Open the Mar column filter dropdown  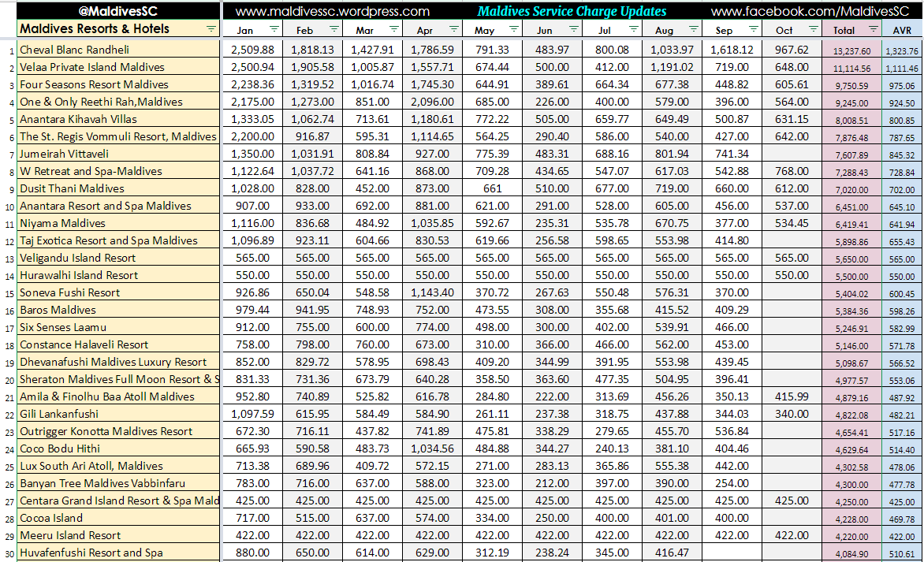tap(394, 29)
